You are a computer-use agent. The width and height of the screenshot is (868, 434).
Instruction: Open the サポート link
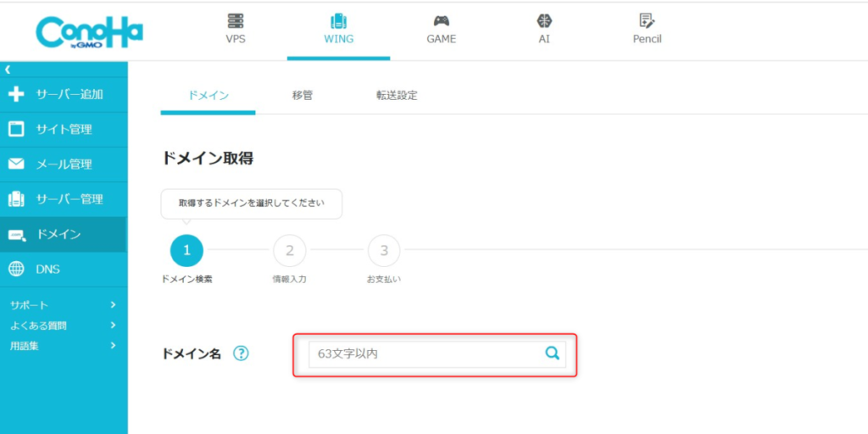[x=30, y=305]
